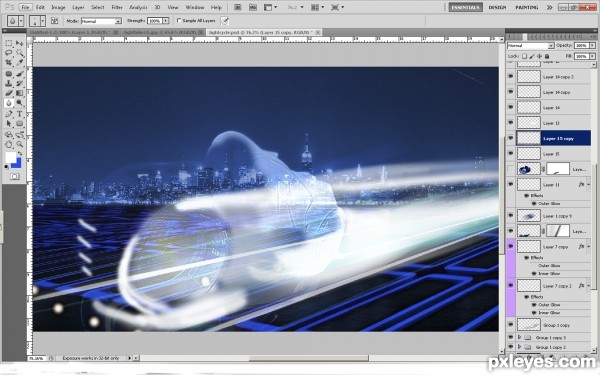This screenshot has width=600, height=375.
Task: Select the mask thumbnail above Layer 11
Action: 558,169
